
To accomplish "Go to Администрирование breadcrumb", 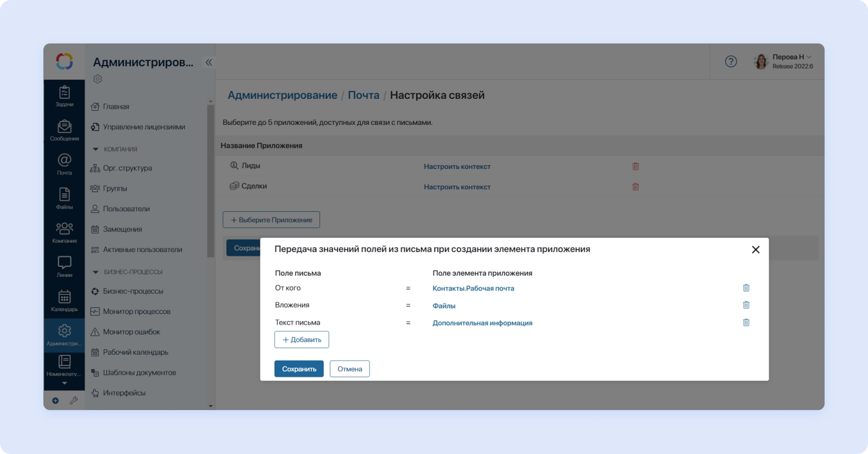I will tap(282, 95).
